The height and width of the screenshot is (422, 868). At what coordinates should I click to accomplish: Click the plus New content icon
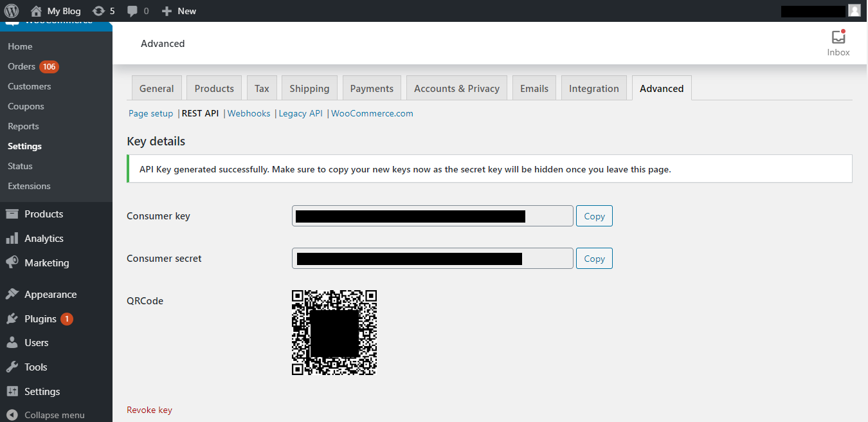point(167,11)
